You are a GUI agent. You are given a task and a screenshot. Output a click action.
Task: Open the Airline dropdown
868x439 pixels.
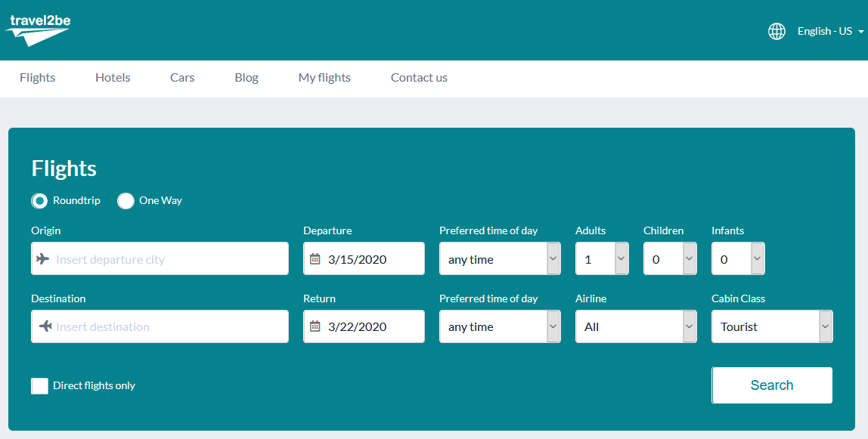635,326
